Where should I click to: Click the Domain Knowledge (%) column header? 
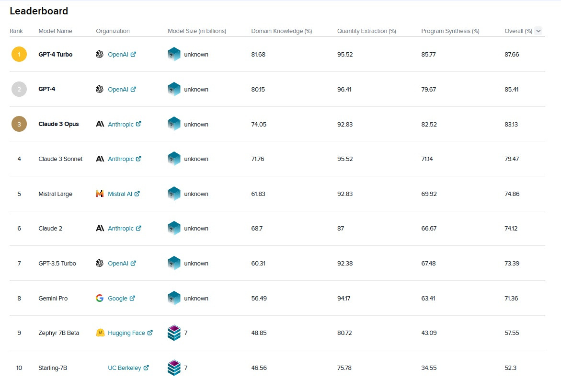point(281,31)
